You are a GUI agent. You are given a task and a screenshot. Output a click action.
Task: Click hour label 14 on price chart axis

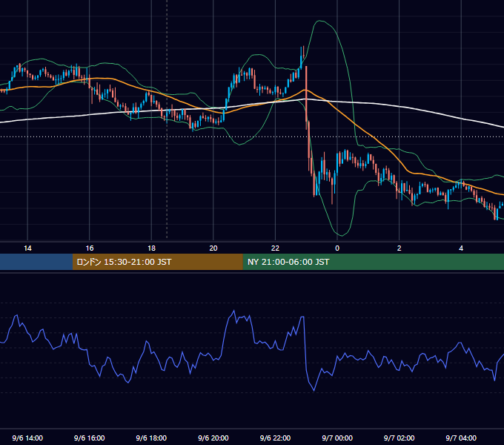pos(27,248)
